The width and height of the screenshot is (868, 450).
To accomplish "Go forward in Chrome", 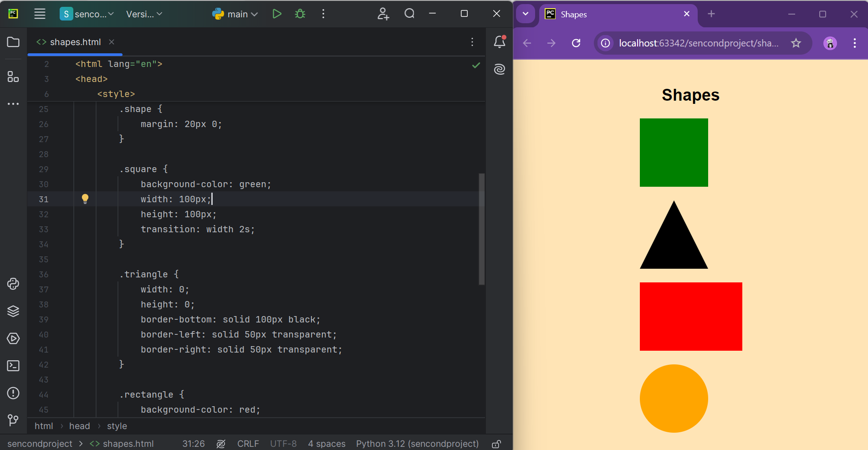I will [x=551, y=43].
